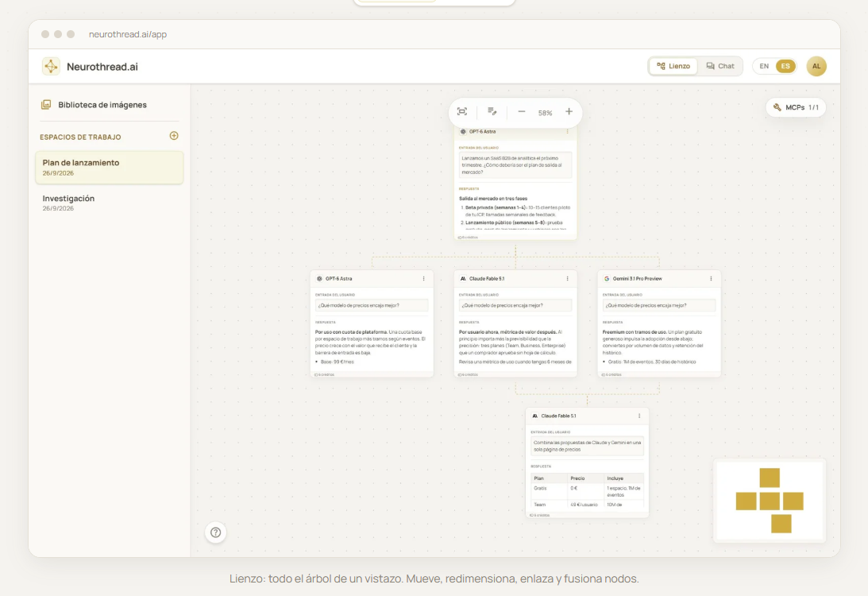Switch to the Chat view tab
This screenshot has height=596, width=868.
720,66
